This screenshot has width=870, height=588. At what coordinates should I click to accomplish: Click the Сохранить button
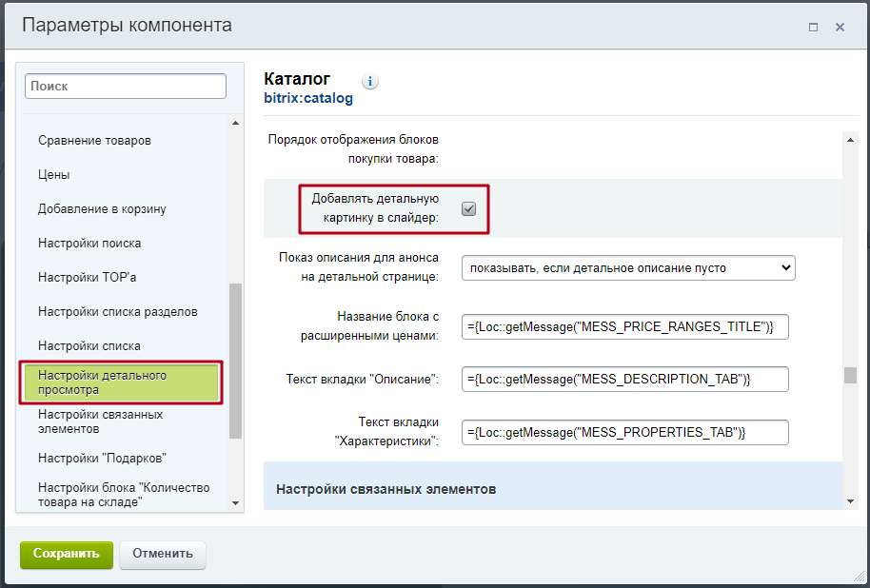(67, 554)
